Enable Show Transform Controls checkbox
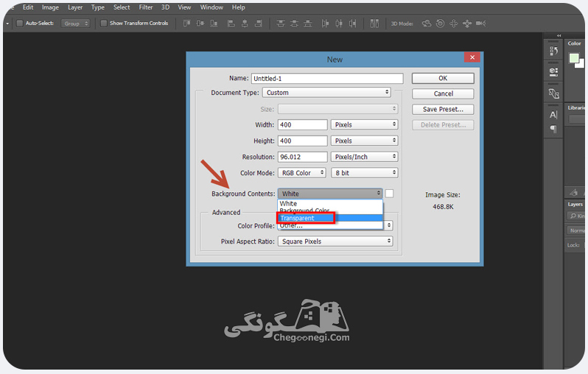Image resolution: width=588 pixels, height=374 pixels. click(104, 24)
